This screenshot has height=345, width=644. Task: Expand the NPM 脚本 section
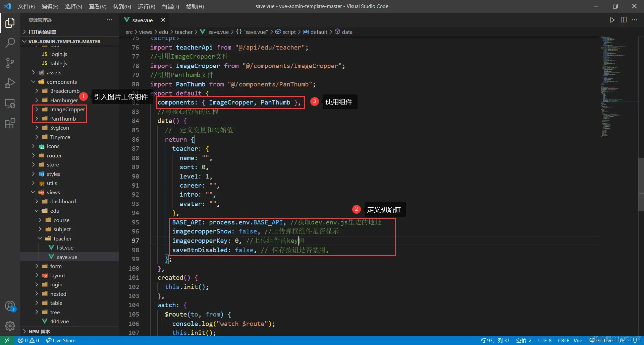click(x=69, y=332)
